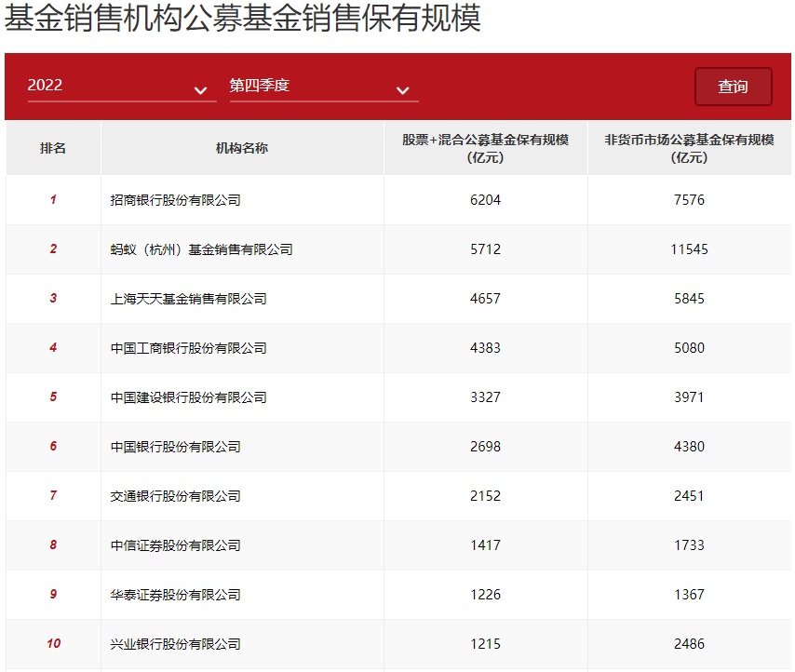Click the 机构名称 column header
795x672 pixels.
point(242,148)
